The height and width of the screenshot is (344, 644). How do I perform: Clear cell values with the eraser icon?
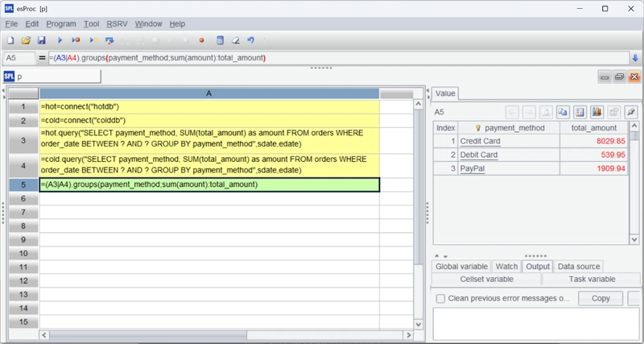coord(235,40)
